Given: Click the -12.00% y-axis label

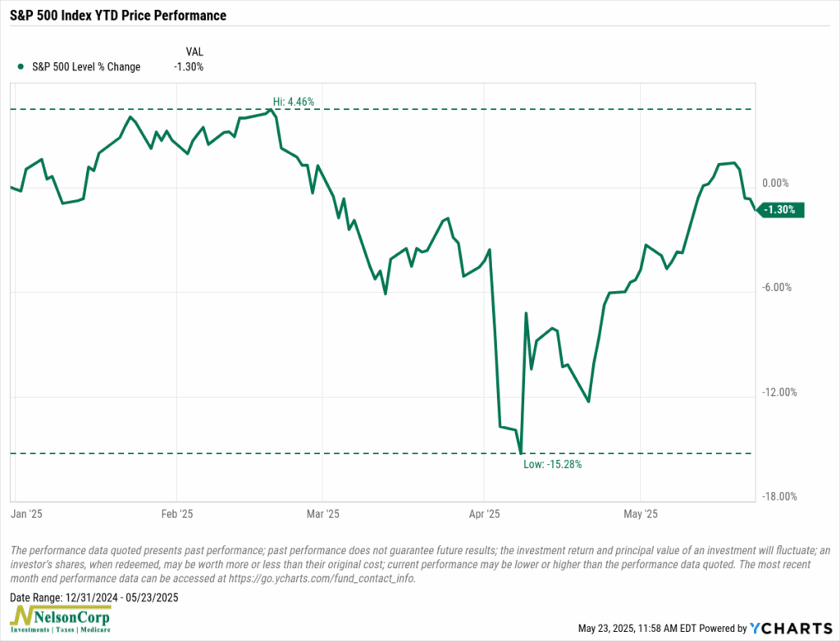Looking at the screenshot, I should tap(778, 392).
